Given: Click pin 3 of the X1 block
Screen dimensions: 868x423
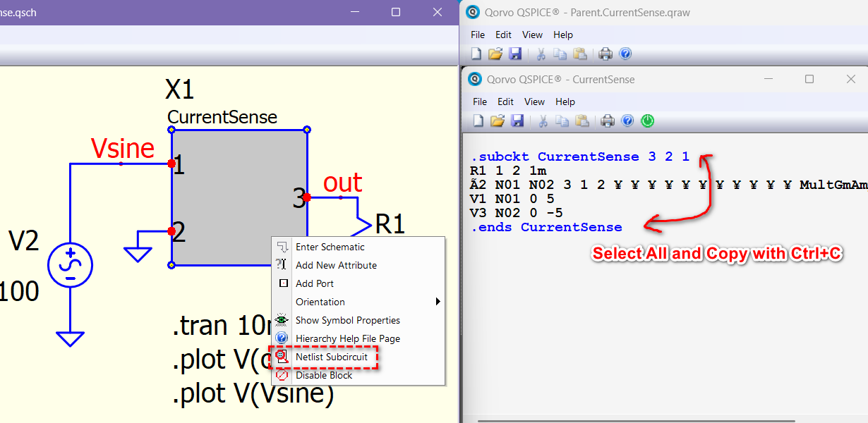Looking at the screenshot, I should [x=307, y=197].
